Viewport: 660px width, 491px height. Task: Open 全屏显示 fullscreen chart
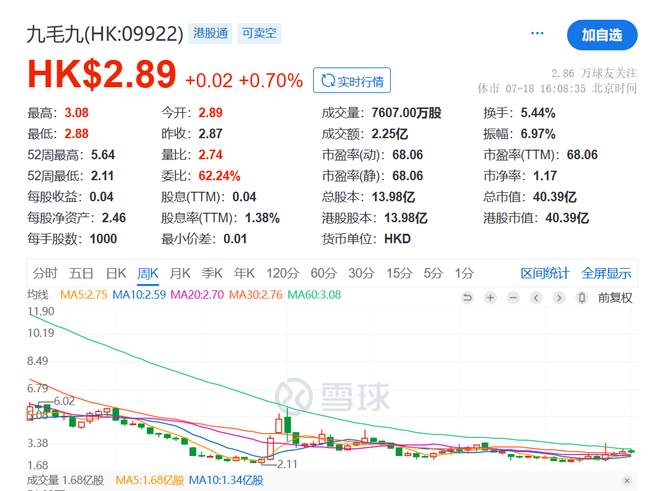pyautogui.click(x=607, y=273)
